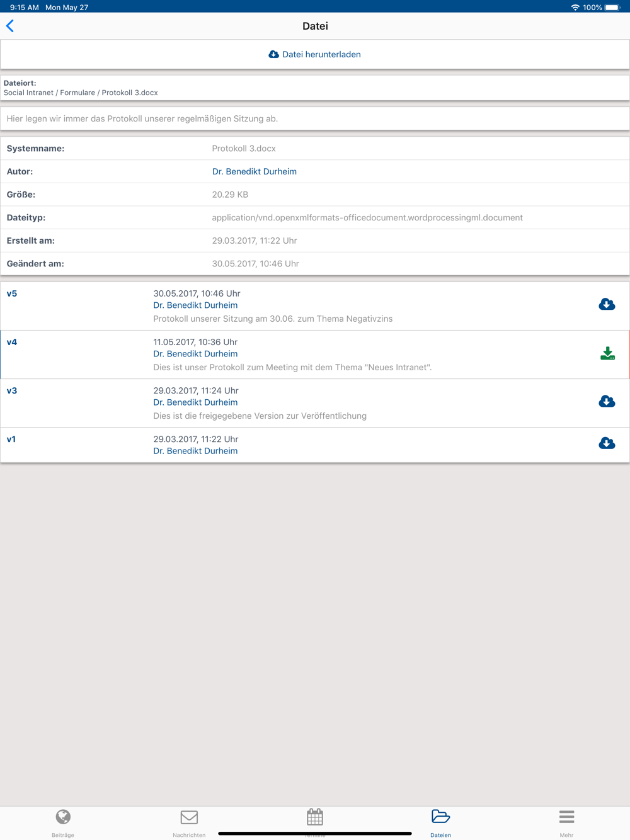The width and height of the screenshot is (630, 840).
Task: Tap the Wi-Fi status icon
Action: point(575,8)
